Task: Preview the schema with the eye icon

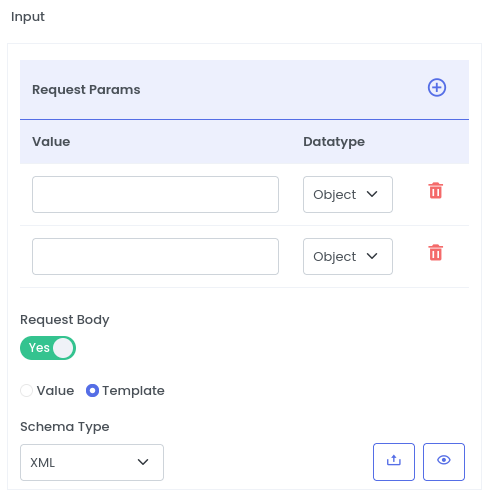Action: click(444, 462)
